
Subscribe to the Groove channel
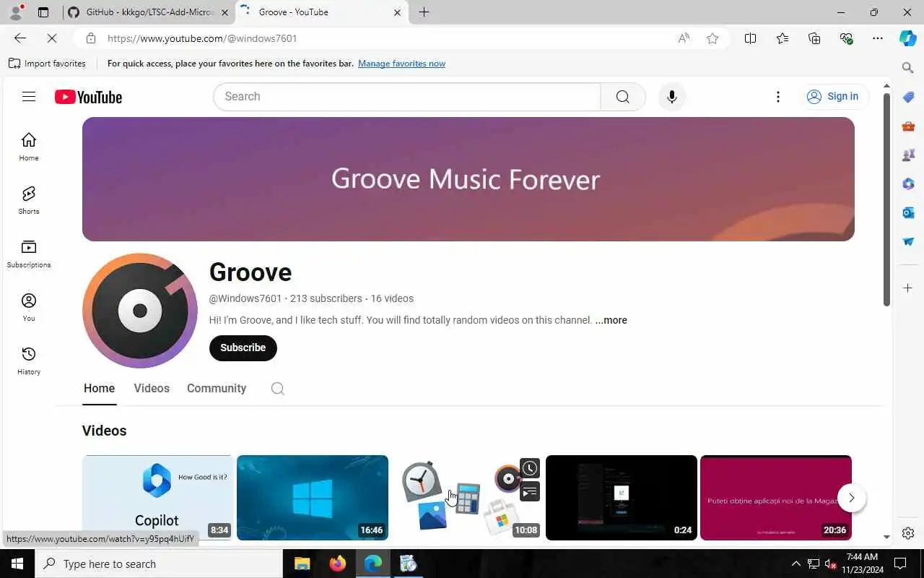click(243, 348)
